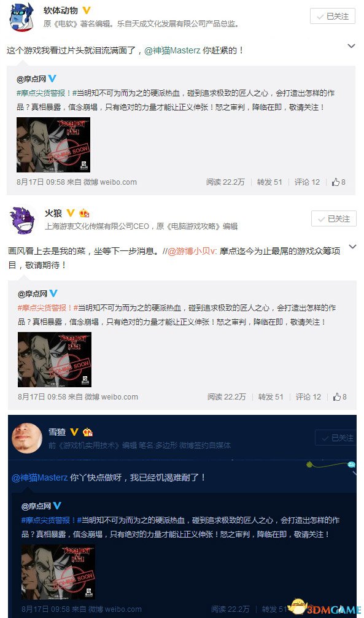Open 评论 12 under 火狼's repost
The width and height of the screenshot is (364, 618).
[x=308, y=397]
